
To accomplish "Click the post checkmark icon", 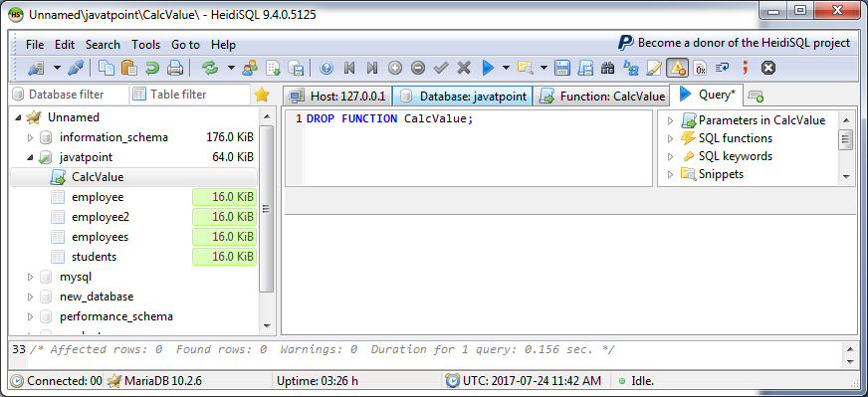I will pos(441,68).
